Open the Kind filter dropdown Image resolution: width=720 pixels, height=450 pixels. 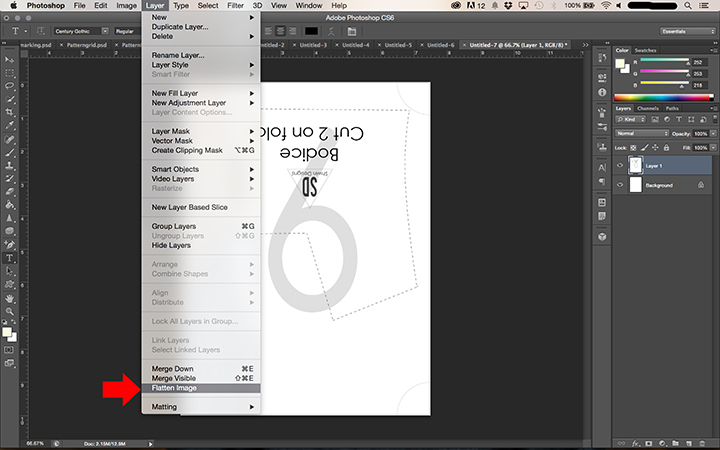point(630,119)
